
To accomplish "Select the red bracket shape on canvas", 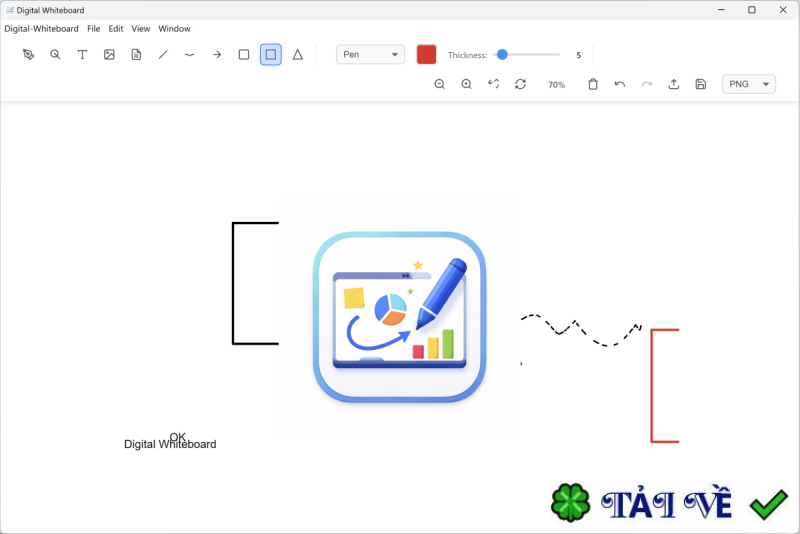I will click(652, 386).
